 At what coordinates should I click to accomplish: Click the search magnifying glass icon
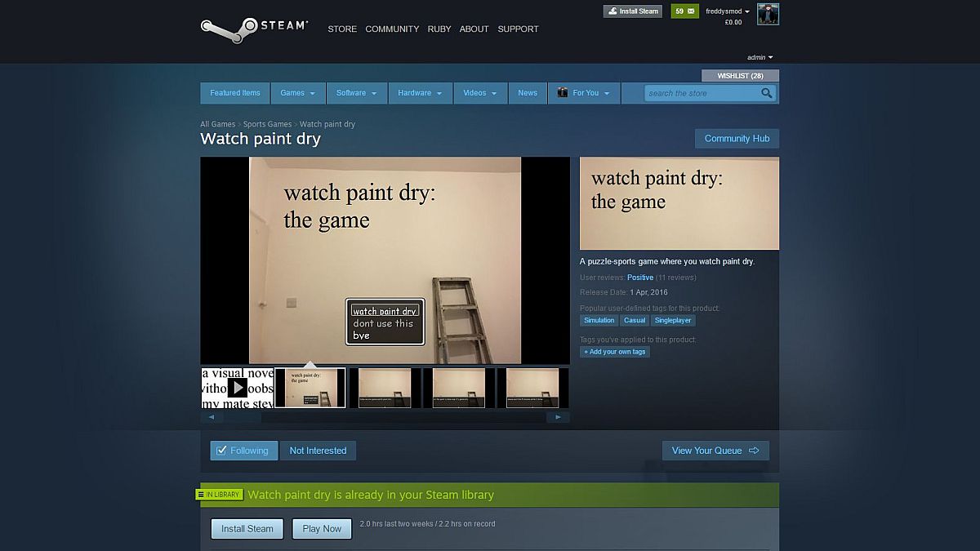tap(767, 93)
